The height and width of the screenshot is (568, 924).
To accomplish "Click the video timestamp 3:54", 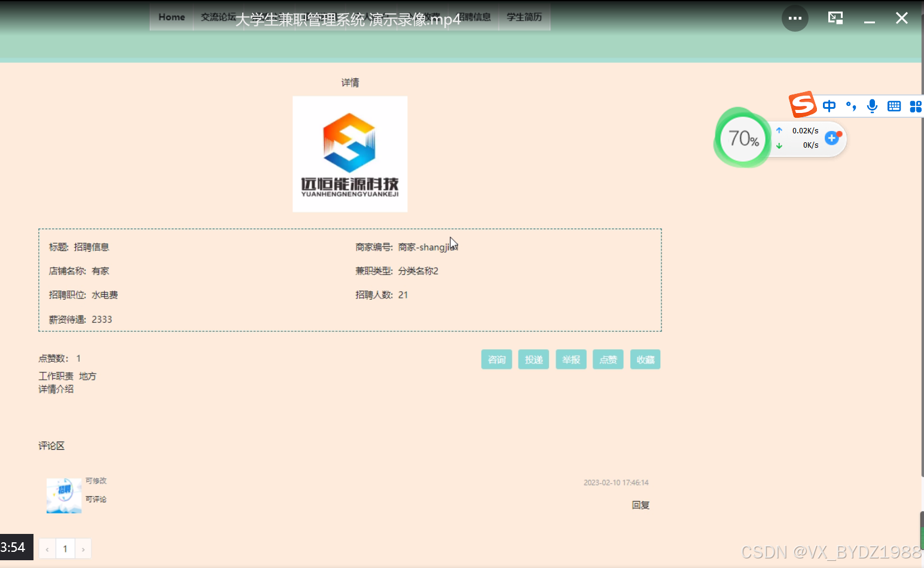I will [13, 547].
